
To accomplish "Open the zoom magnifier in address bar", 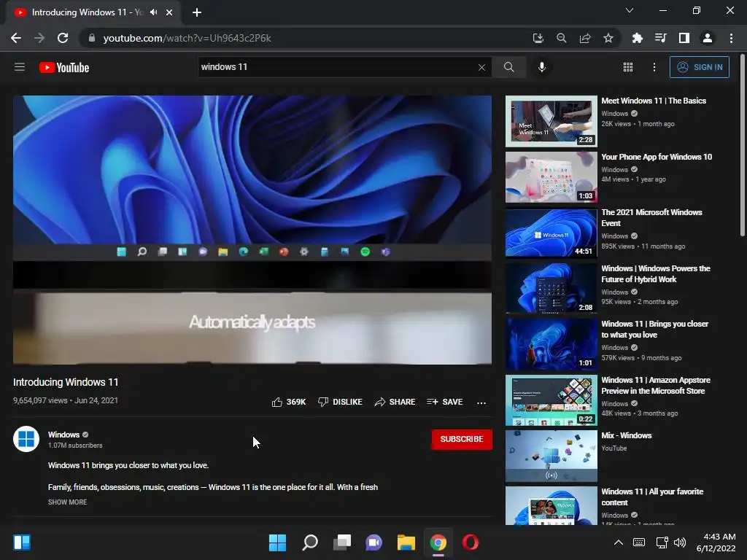I will coord(562,38).
